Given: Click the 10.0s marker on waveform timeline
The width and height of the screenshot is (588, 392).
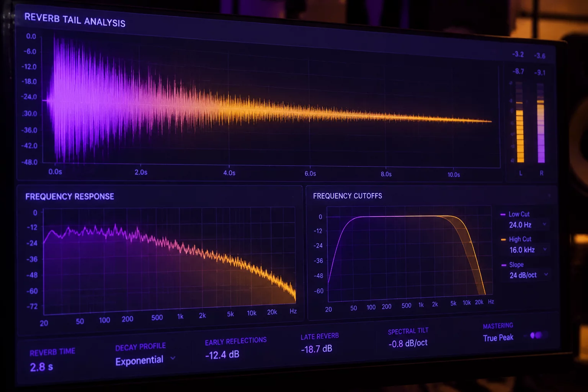Looking at the screenshot, I should coord(454,175).
